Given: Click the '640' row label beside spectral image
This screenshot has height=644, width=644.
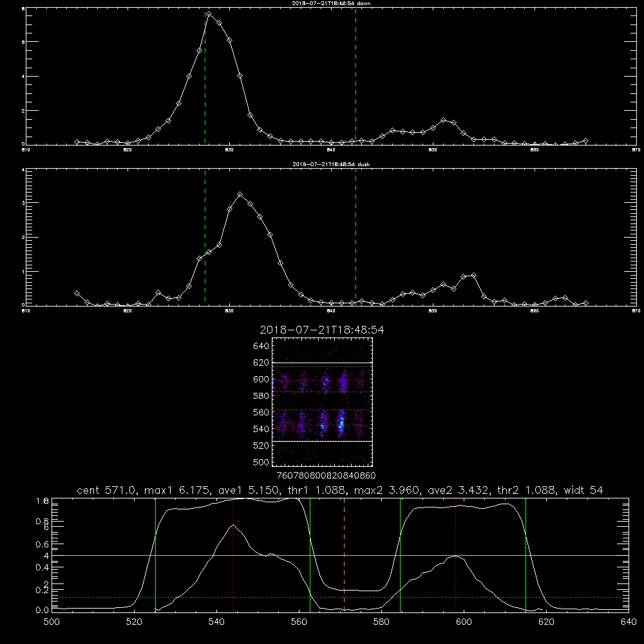Looking at the screenshot, I should point(261,346).
